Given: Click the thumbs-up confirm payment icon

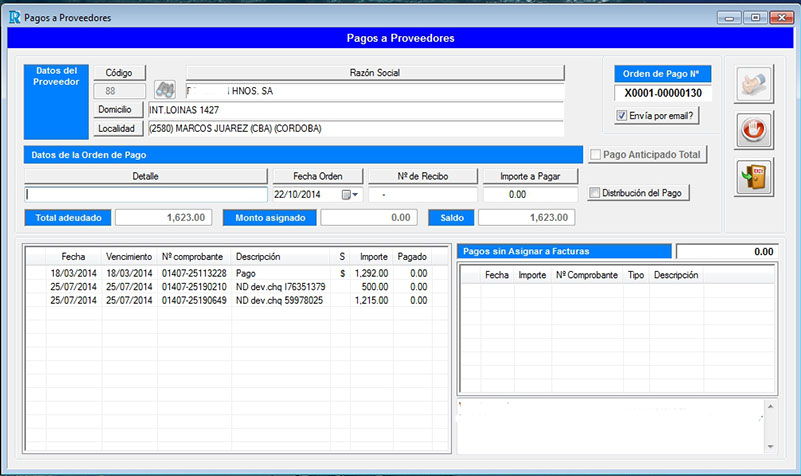Looking at the screenshot, I should (755, 84).
